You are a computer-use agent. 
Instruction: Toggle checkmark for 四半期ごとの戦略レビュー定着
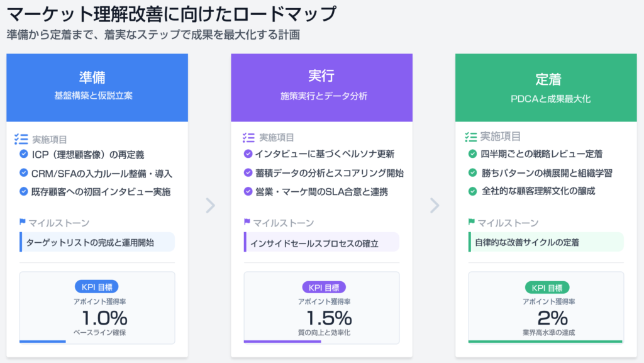472,154
